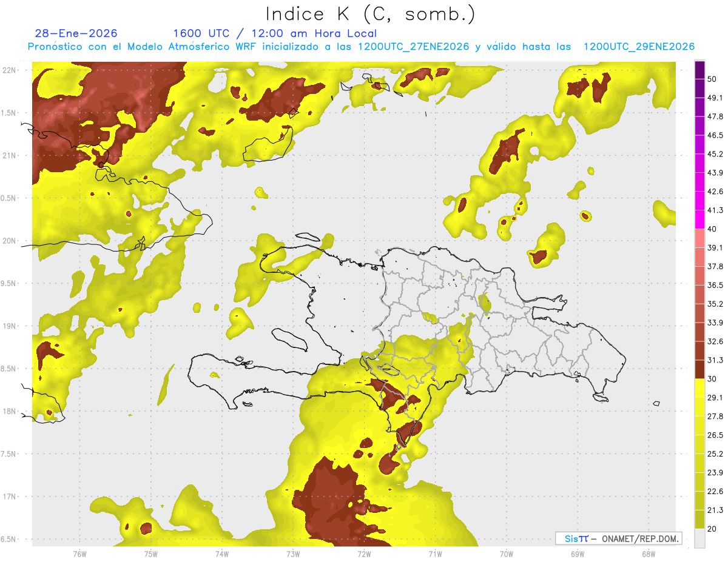Click the colorbar value '25.2'
The width and height of the screenshot is (728, 562).
point(715,453)
